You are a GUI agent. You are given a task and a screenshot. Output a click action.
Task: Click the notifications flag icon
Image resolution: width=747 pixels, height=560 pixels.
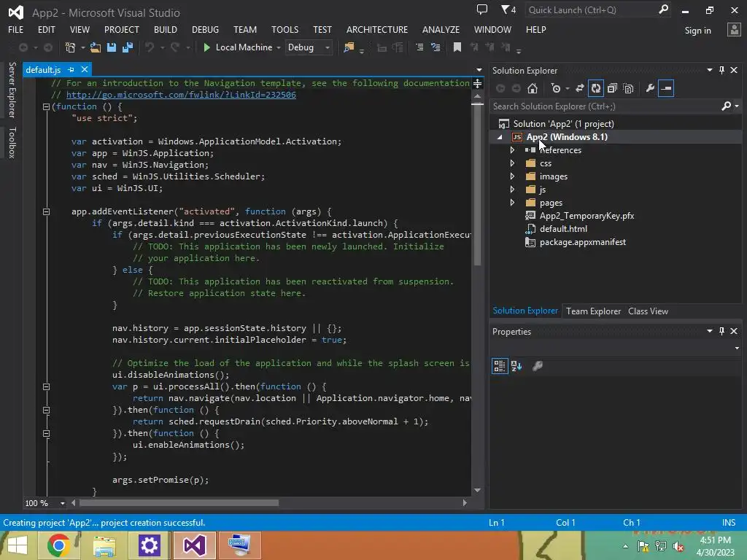click(508, 9)
